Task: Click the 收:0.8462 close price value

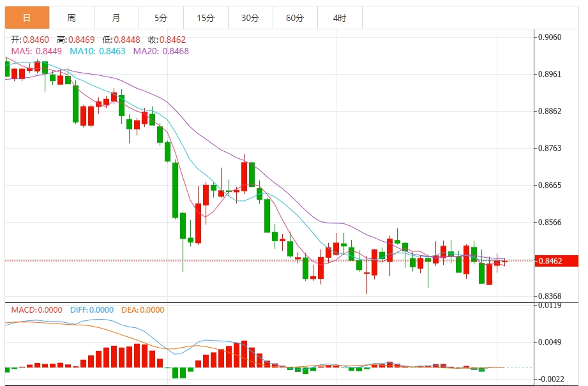Action: 167,40
